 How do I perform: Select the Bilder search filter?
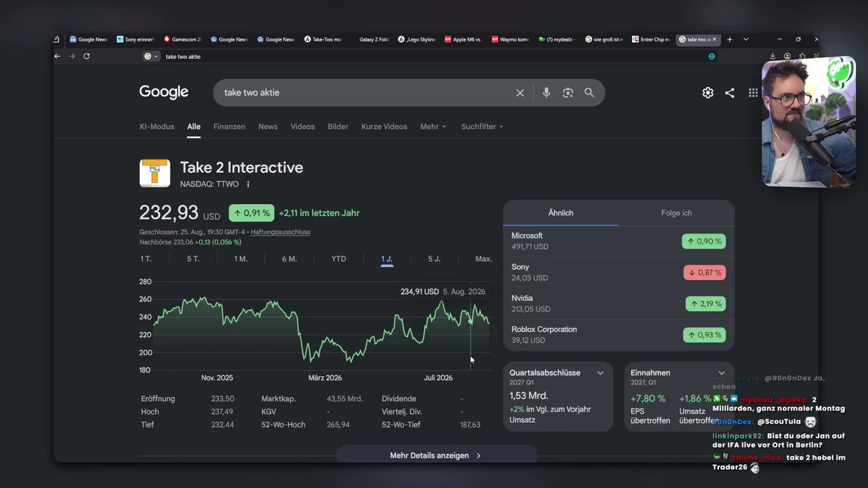[338, 127]
